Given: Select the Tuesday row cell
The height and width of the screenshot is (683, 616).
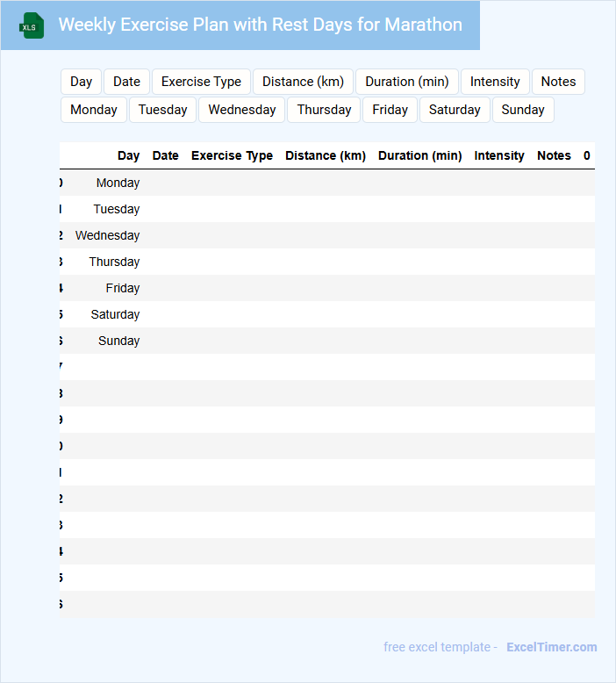Looking at the screenshot, I should (117, 209).
